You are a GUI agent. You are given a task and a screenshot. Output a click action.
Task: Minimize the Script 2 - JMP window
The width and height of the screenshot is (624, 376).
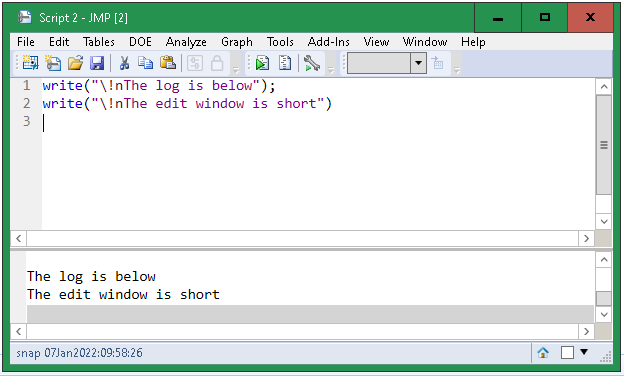498,18
